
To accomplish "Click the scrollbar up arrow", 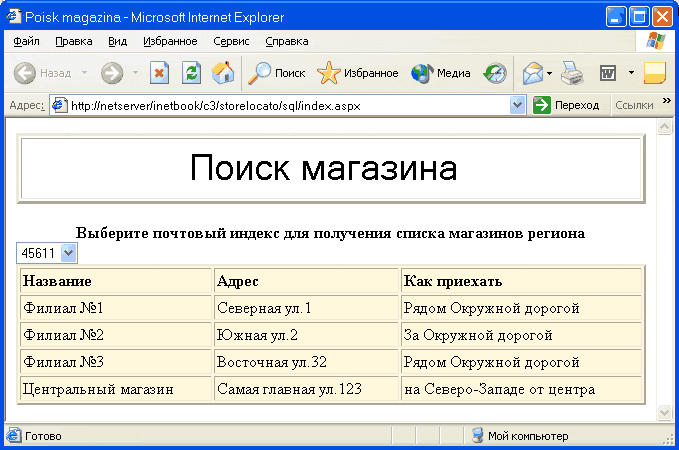I will coord(664,126).
